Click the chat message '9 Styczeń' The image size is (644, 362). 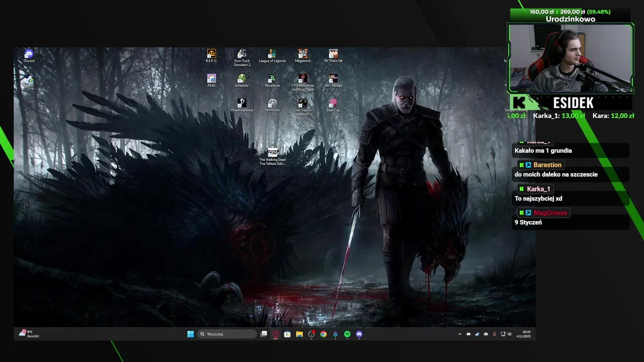click(x=528, y=222)
